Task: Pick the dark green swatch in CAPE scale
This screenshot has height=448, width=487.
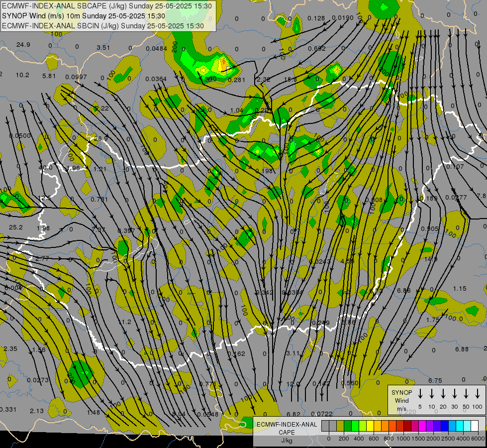Action: click(348, 426)
